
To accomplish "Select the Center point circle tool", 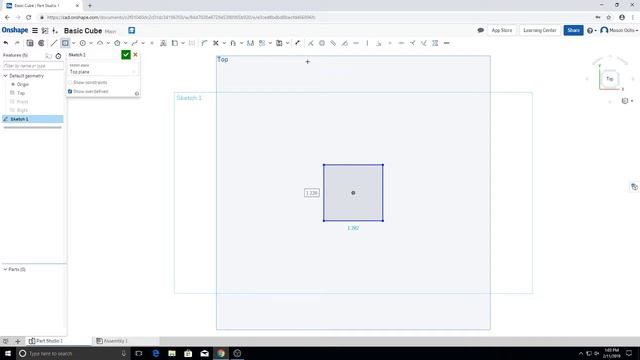I will (x=83, y=43).
